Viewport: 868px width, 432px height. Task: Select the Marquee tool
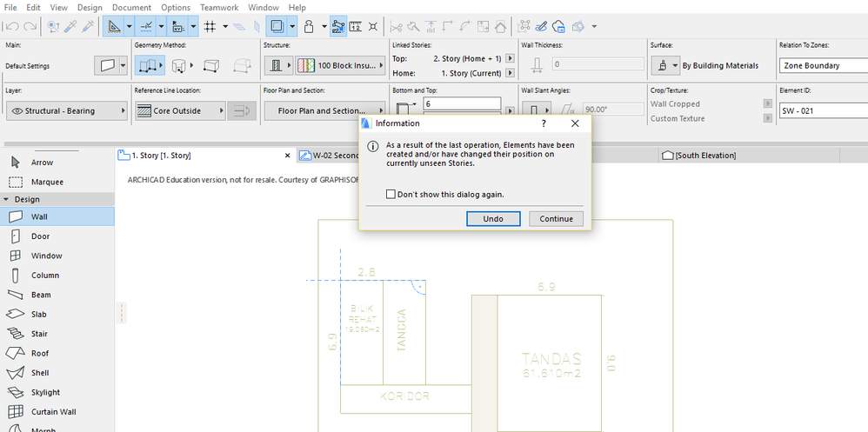pos(57,182)
